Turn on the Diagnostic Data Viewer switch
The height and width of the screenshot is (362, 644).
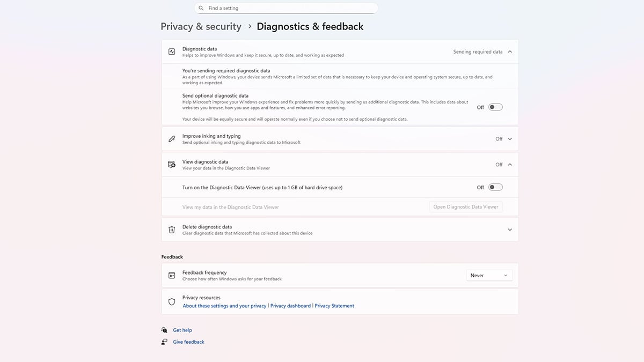click(x=495, y=187)
